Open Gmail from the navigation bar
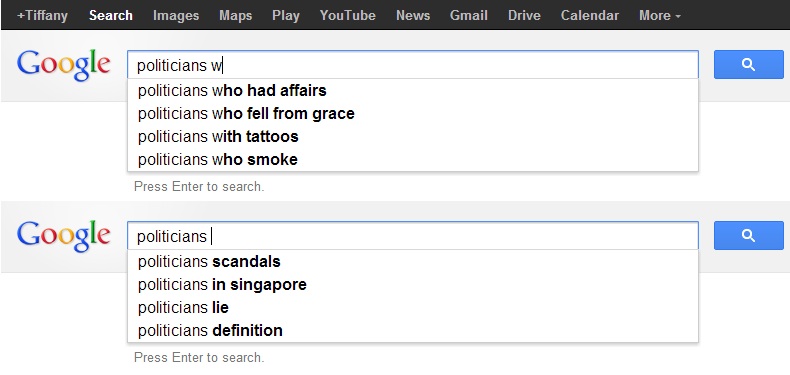The width and height of the screenshot is (790, 375). [x=469, y=16]
